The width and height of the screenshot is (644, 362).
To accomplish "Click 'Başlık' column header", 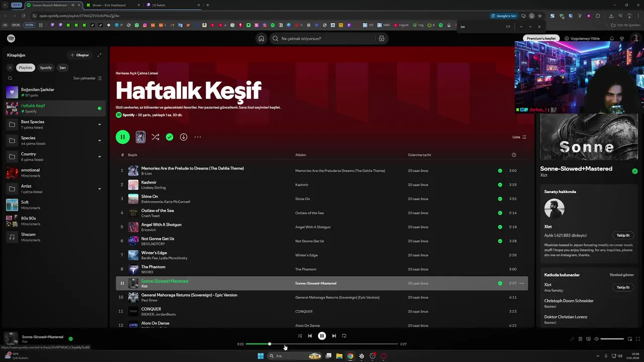I will (132, 155).
